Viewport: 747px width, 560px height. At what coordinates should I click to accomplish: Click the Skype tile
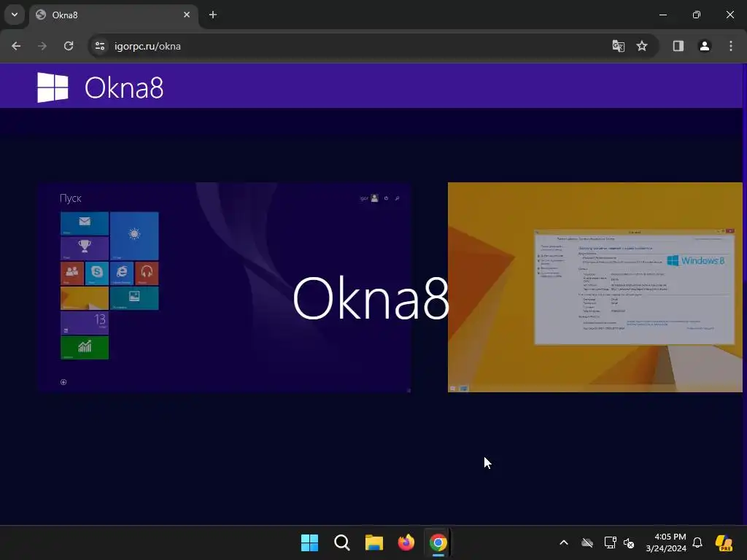click(x=97, y=273)
